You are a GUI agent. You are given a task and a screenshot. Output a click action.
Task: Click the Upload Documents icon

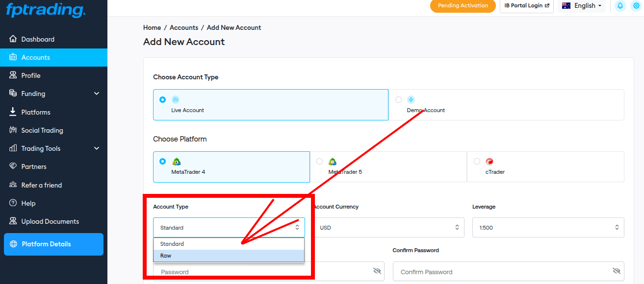[13, 221]
